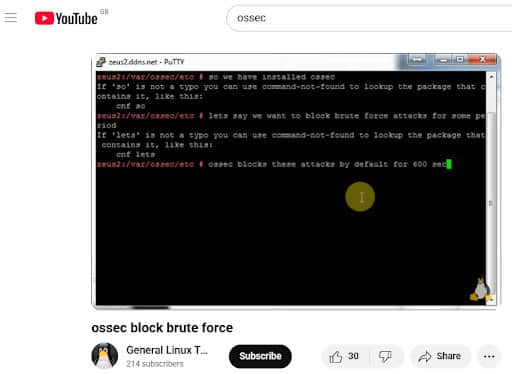Click the PuTTY window maximize button in video
The image size is (512, 374).
[x=460, y=60]
